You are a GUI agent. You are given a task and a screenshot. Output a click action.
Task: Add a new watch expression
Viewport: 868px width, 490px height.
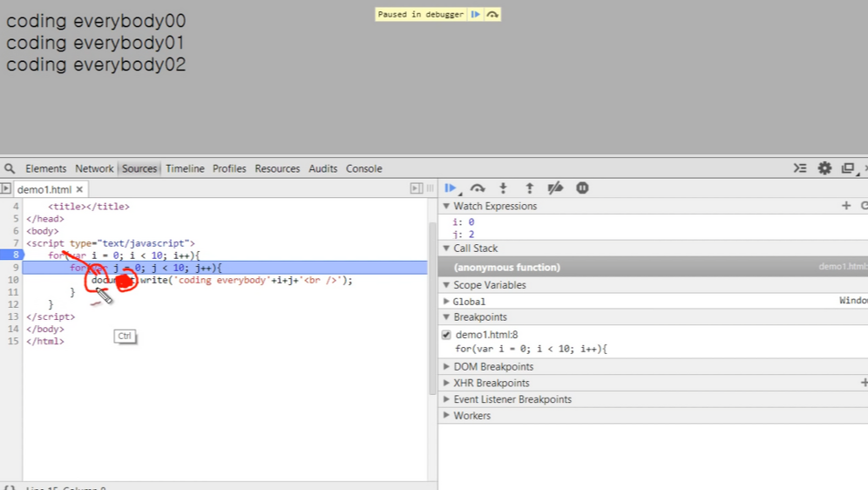(x=846, y=206)
